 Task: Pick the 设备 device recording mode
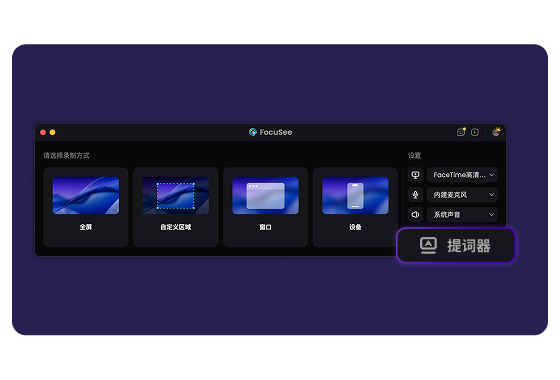(x=355, y=207)
